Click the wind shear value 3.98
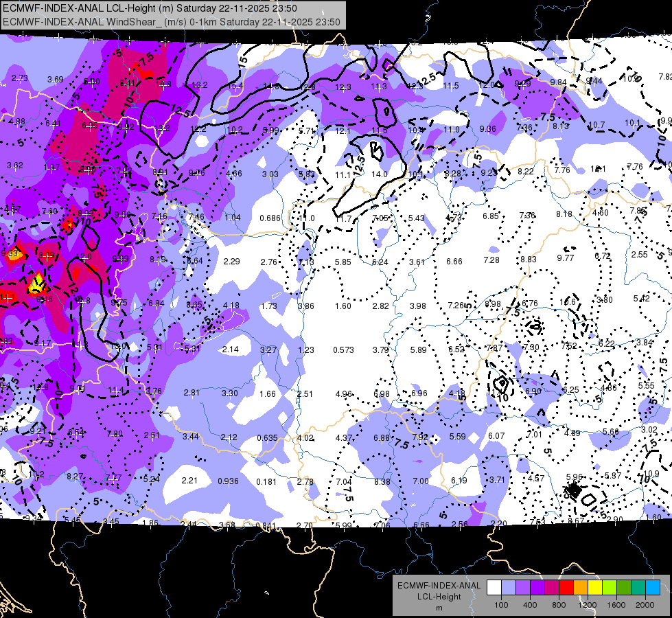The image size is (672, 618). click(418, 306)
